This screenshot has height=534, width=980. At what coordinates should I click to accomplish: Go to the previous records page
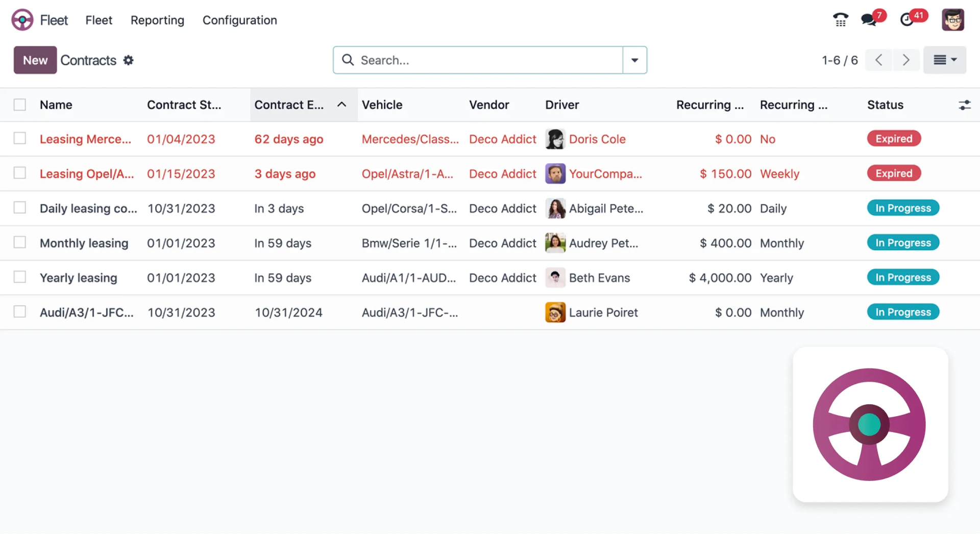coord(878,60)
